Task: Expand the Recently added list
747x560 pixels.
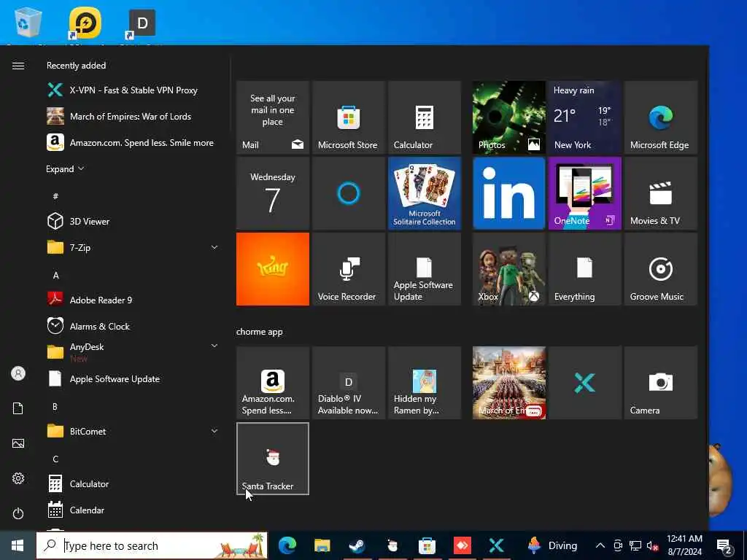Action: pyautogui.click(x=65, y=169)
